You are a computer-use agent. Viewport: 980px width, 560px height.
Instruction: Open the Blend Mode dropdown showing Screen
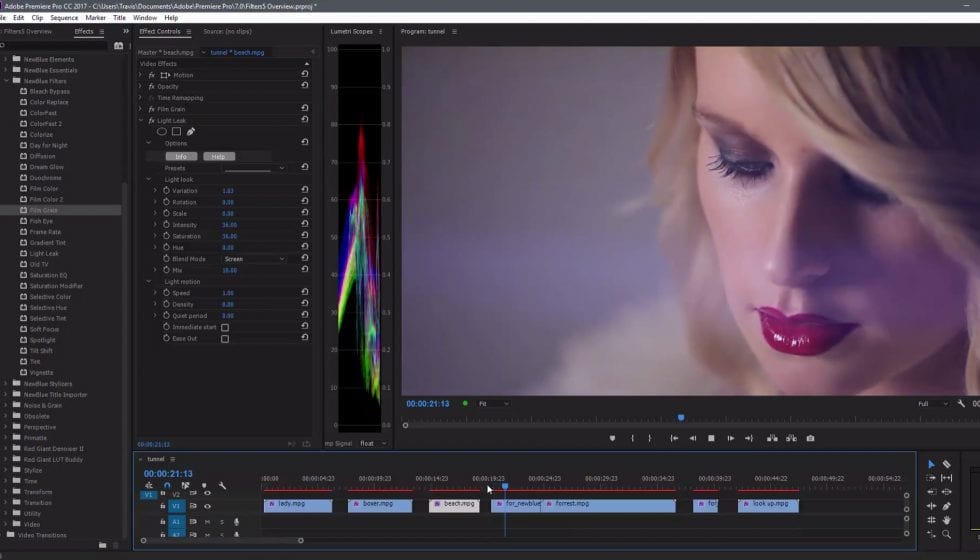click(x=254, y=259)
